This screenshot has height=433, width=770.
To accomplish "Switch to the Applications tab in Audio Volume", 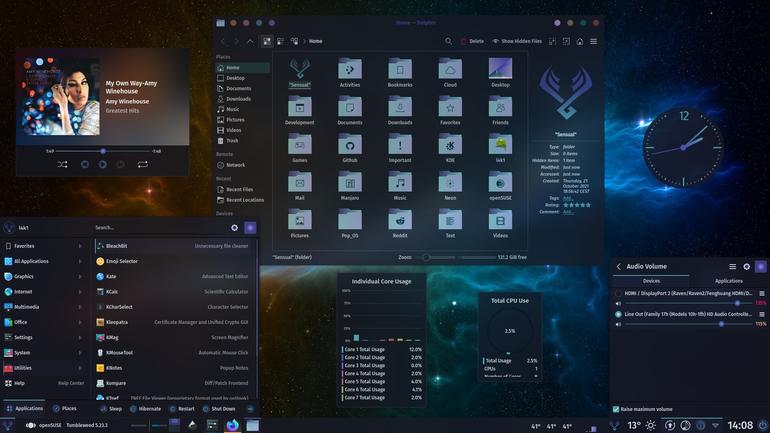I will pos(729,281).
